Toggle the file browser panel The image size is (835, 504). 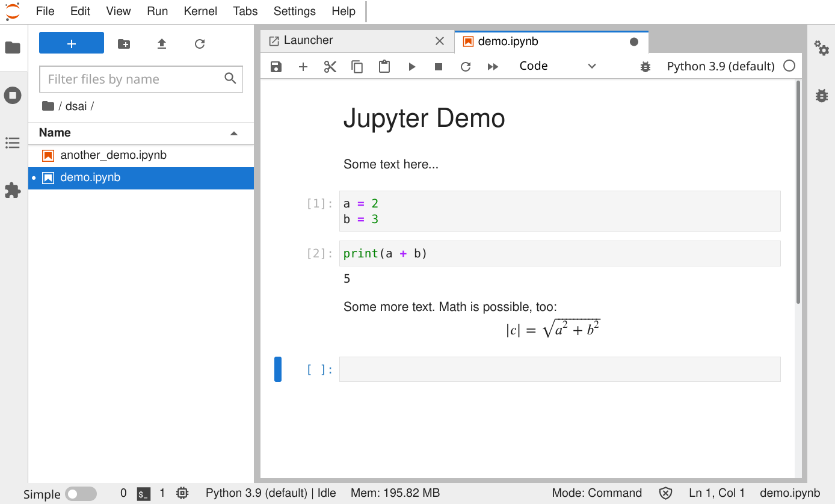click(13, 48)
